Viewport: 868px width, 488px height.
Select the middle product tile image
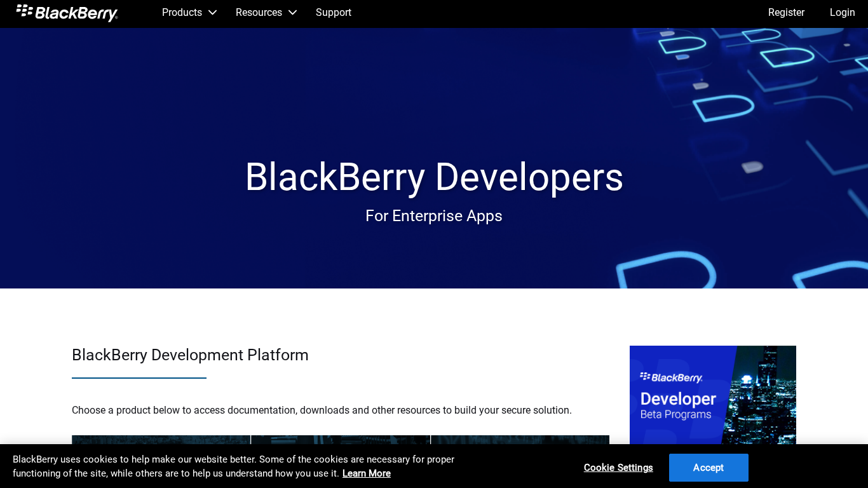[341, 439]
